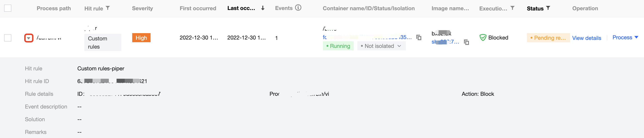The width and height of the screenshot is (644, 138).
Task: Open the Not isolated dropdown
Action: [x=381, y=46]
